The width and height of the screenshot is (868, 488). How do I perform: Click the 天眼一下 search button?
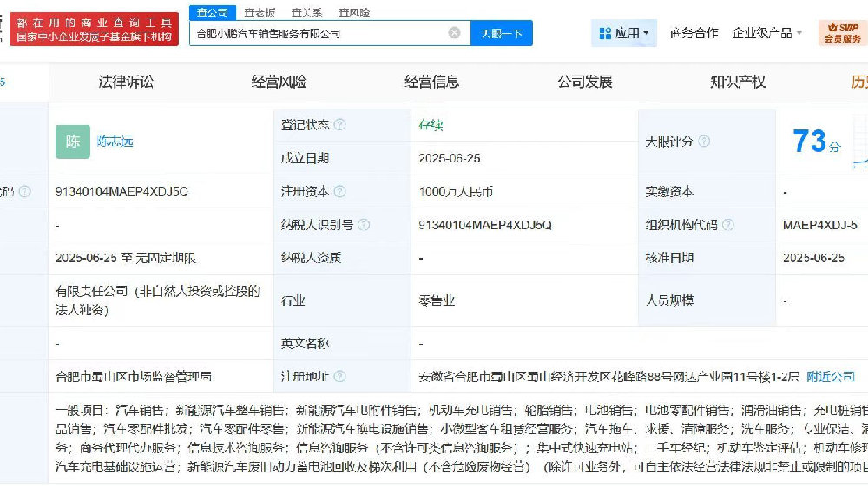[x=502, y=33]
